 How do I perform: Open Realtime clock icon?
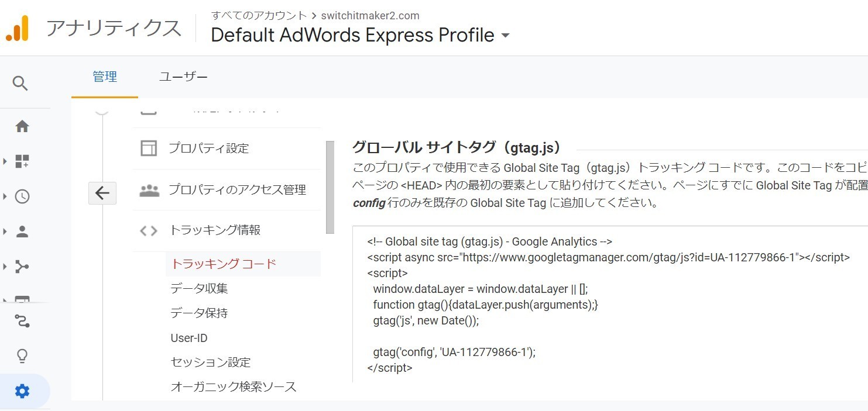pos(22,196)
